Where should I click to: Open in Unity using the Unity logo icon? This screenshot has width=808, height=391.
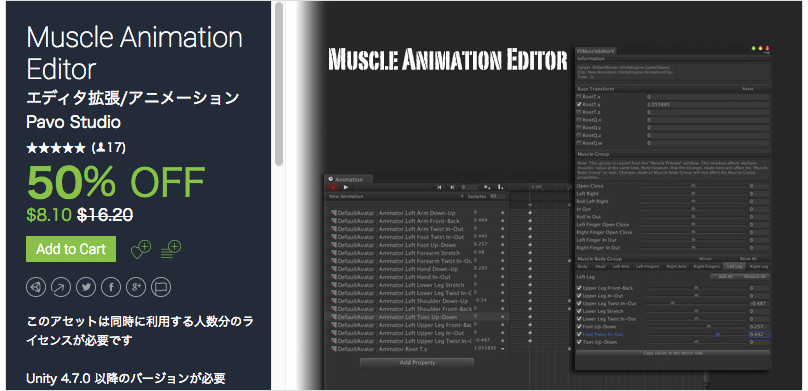pos(36,287)
